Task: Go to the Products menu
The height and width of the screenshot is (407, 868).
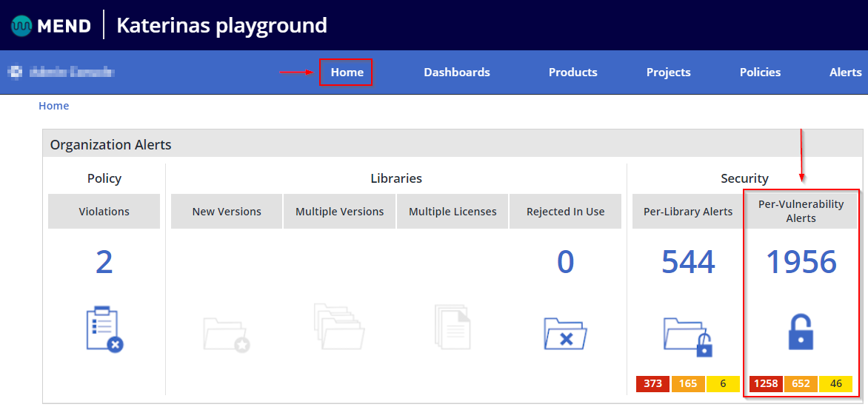Action: pyautogui.click(x=572, y=73)
